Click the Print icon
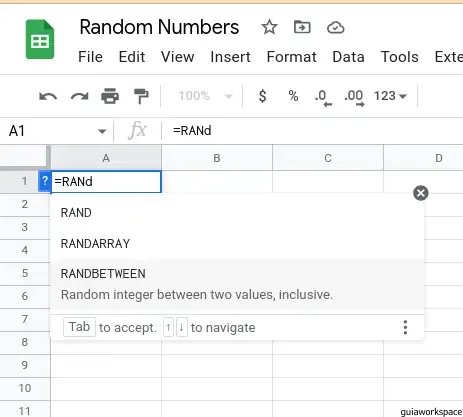The image size is (463, 417). (x=110, y=96)
